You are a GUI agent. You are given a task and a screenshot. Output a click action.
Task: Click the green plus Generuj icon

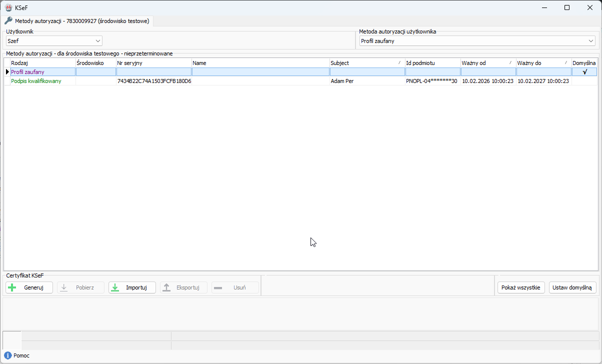click(12, 287)
